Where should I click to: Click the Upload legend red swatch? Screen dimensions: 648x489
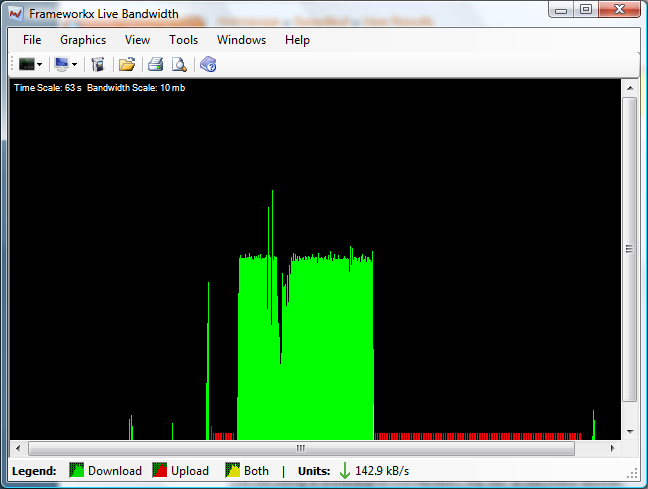(159, 470)
